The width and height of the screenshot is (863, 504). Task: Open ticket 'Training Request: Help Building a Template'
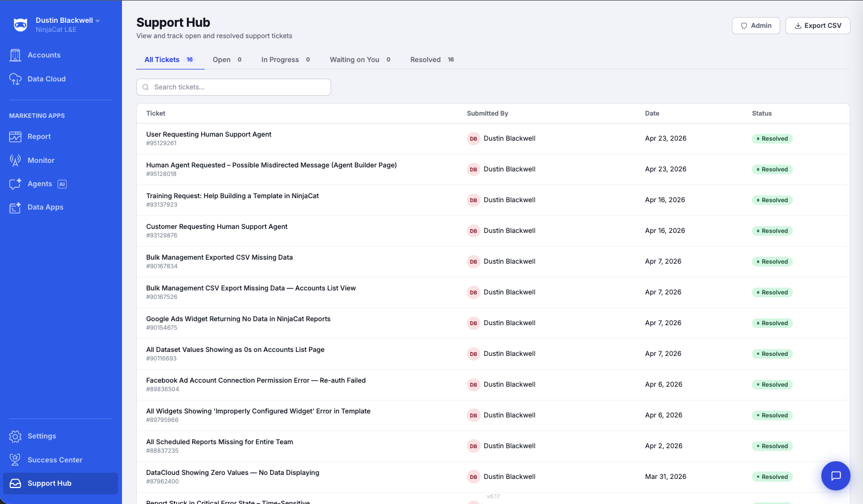point(233,196)
